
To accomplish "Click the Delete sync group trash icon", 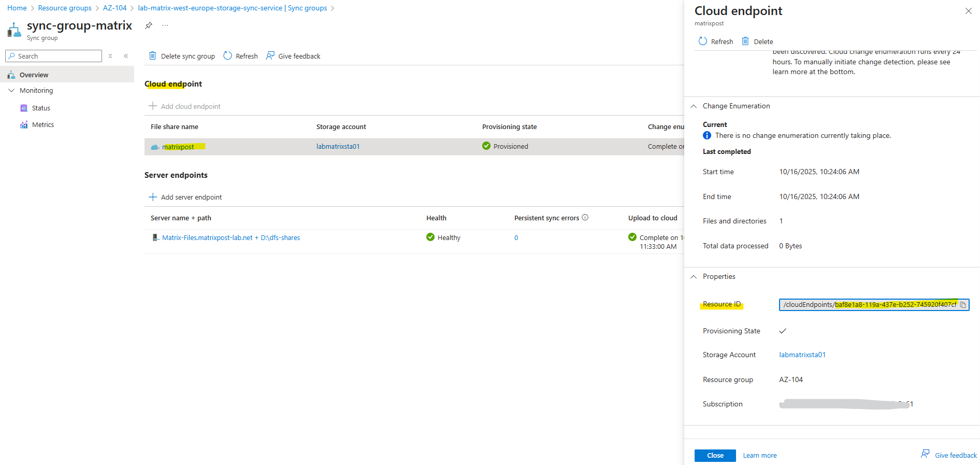I will click(x=153, y=55).
